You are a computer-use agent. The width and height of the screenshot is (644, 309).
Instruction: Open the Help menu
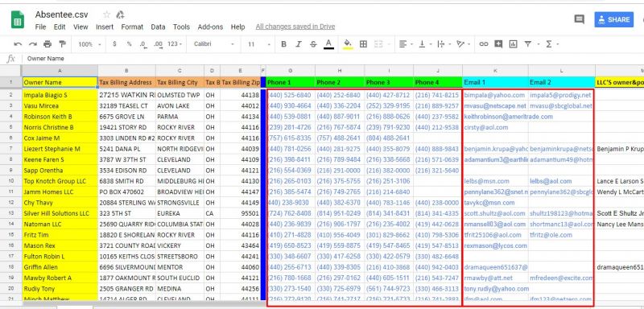tap(237, 27)
